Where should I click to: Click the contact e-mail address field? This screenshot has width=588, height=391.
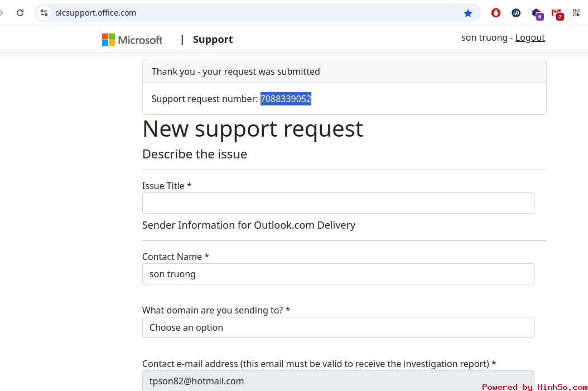click(x=338, y=381)
